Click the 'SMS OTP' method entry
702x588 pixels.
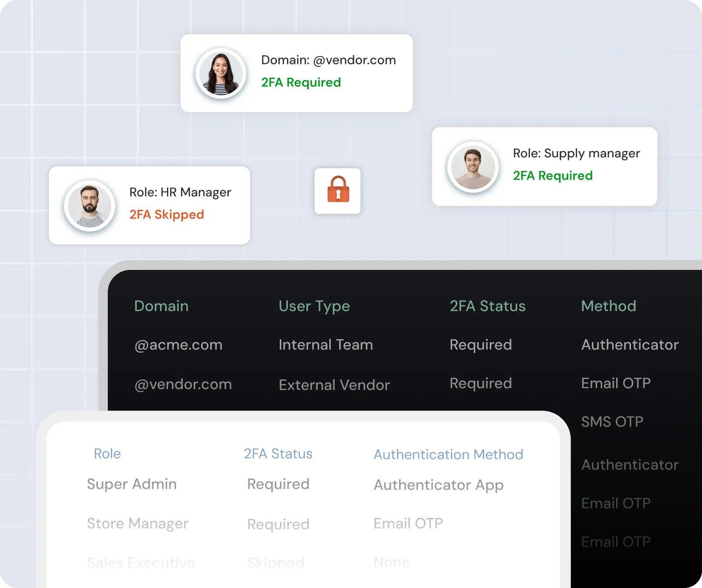pos(612,422)
